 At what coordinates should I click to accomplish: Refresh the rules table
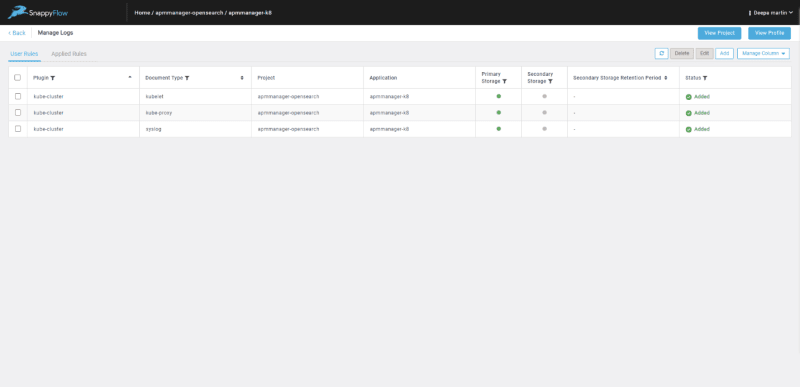[x=661, y=54]
